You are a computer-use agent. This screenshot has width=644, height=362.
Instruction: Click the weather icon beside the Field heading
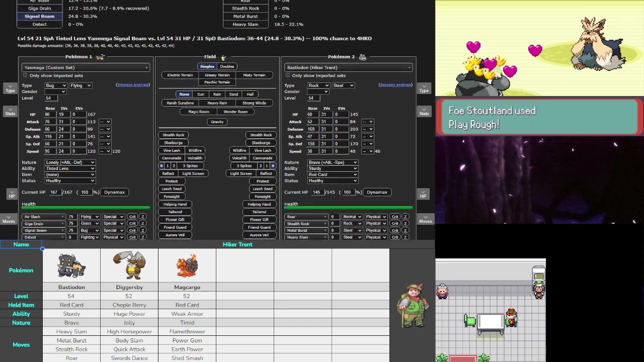coord(223,57)
